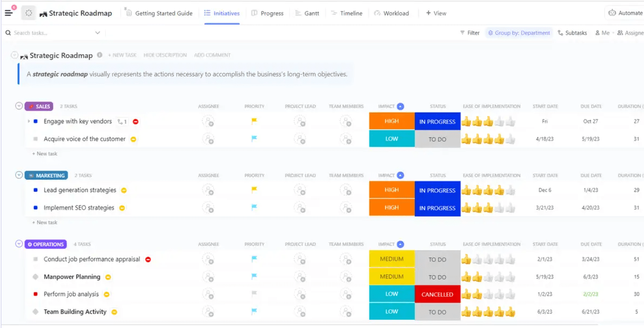Add a new view with + View
The image size is (644, 328).
(x=436, y=13)
